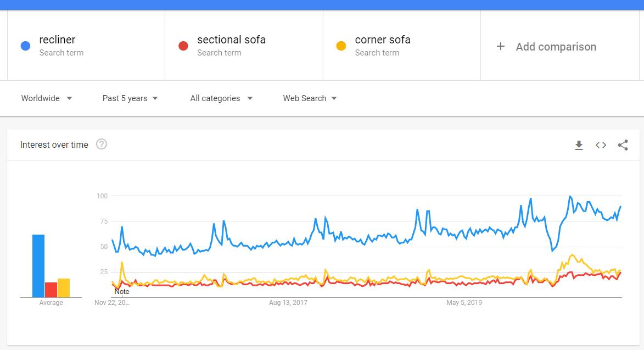The height and width of the screenshot is (350, 644).
Task: Open the embed code icon
Action: [x=601, y=145]
